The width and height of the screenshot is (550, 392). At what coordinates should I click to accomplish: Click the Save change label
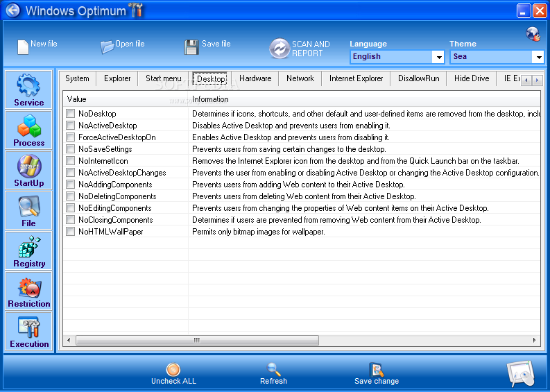[x=377, y=381]
